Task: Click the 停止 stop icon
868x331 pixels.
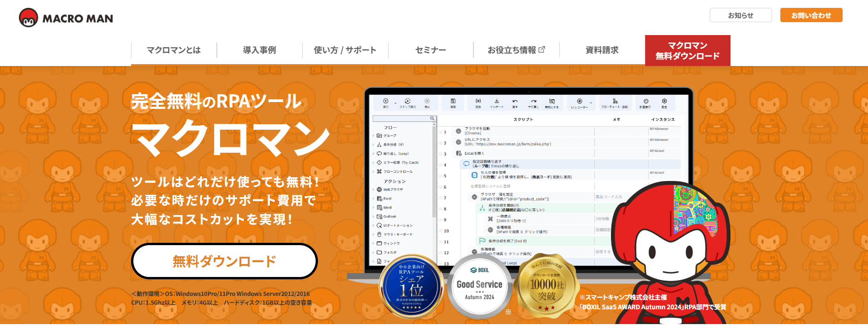Action: point(427,101)
